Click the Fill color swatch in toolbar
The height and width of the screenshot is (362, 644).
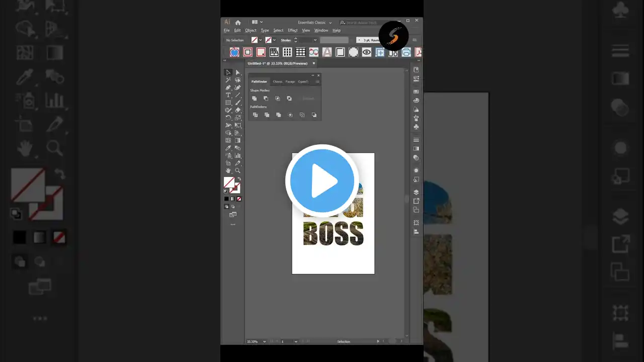click(x=229, y=183)
